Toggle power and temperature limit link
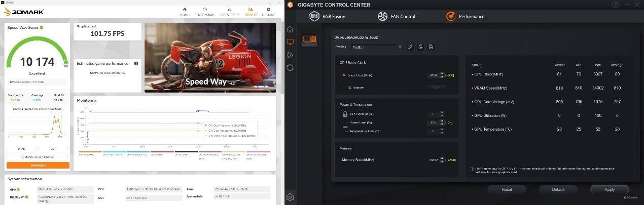Screen dimensions: 644x205 (x=345, y=127)
